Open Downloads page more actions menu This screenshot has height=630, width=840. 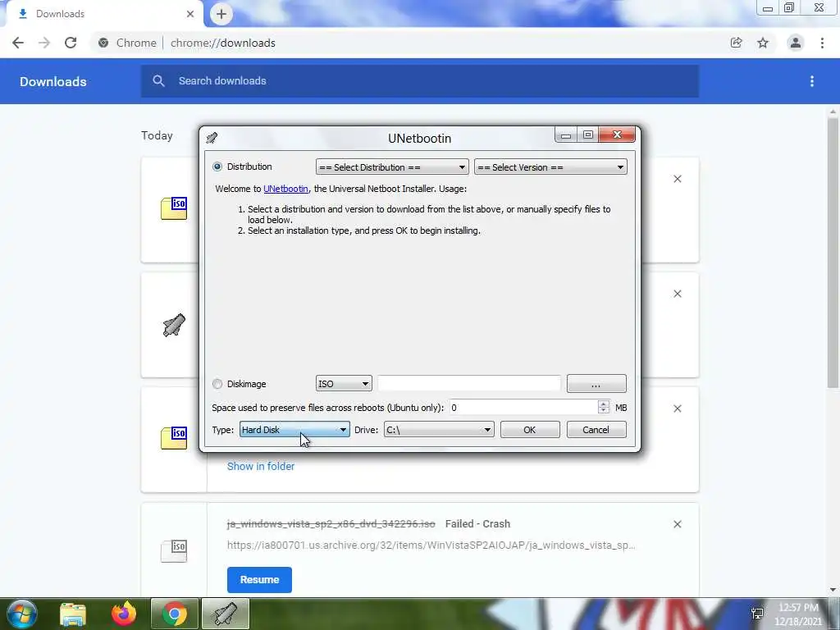812,81
